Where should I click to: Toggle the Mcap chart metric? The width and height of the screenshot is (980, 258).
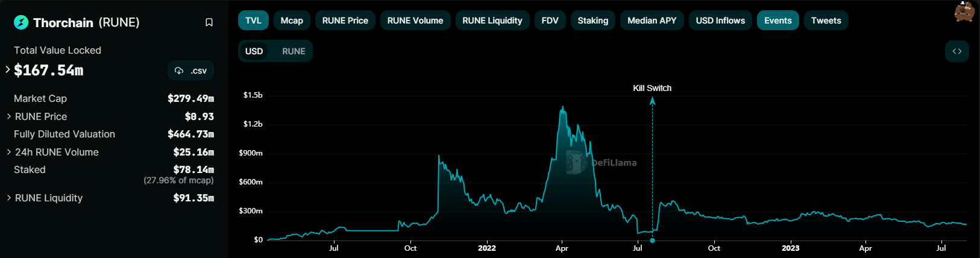tap(292, 20)
